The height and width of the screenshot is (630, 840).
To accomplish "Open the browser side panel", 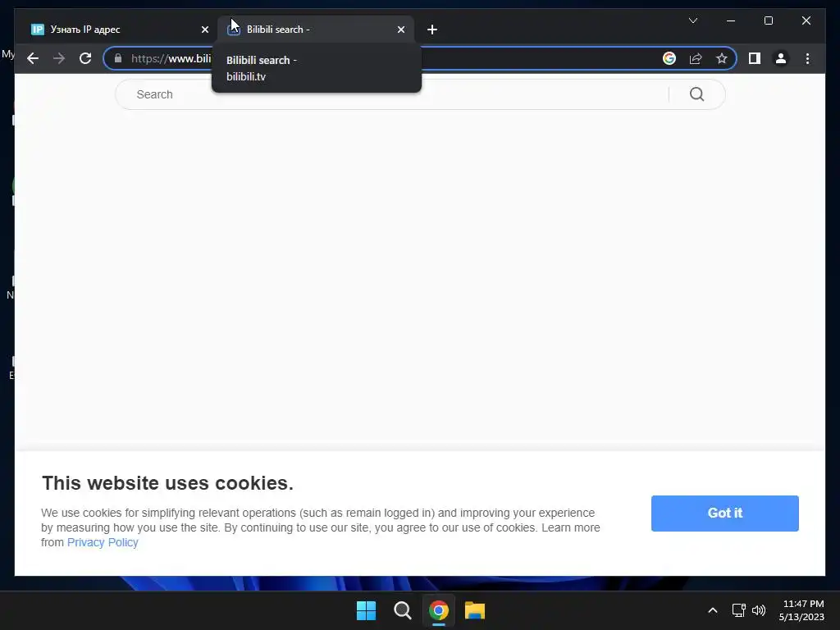I will (x=755, y=58).
